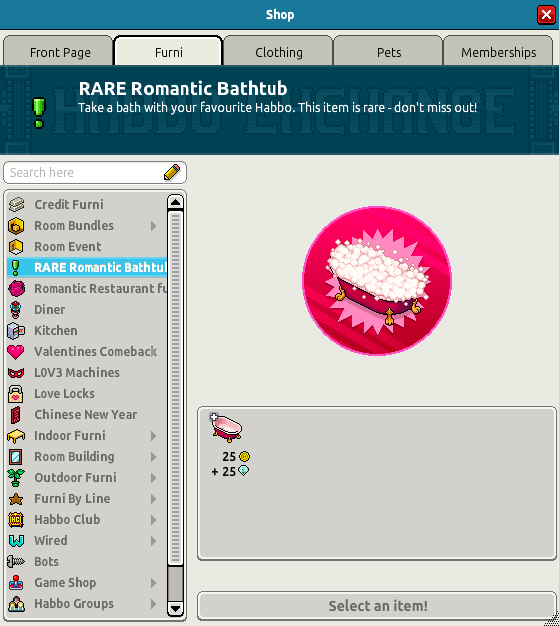Expand the Outdoor Furni category arrow
559x626 pixels.
[153, 478]
